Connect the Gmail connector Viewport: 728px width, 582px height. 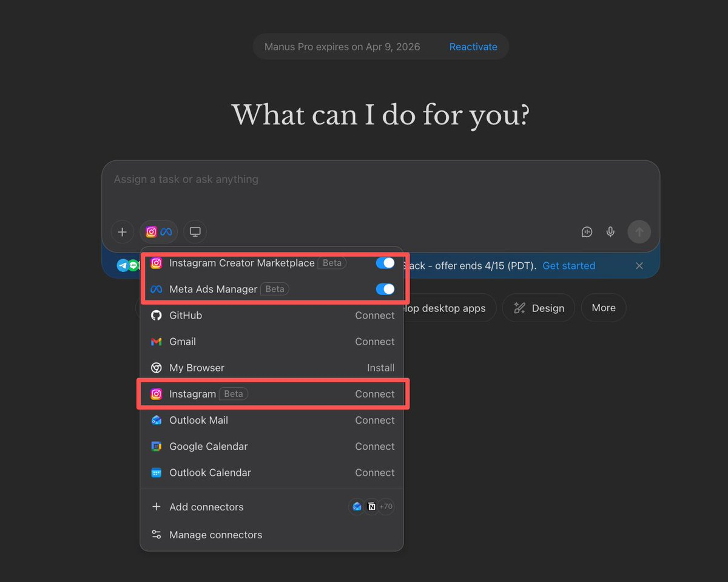coord(375,342)
